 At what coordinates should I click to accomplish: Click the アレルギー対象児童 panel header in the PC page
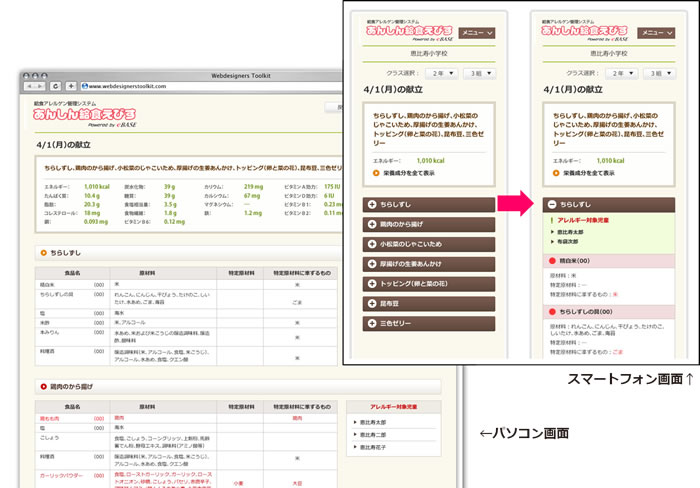click(x=393, y=407)
